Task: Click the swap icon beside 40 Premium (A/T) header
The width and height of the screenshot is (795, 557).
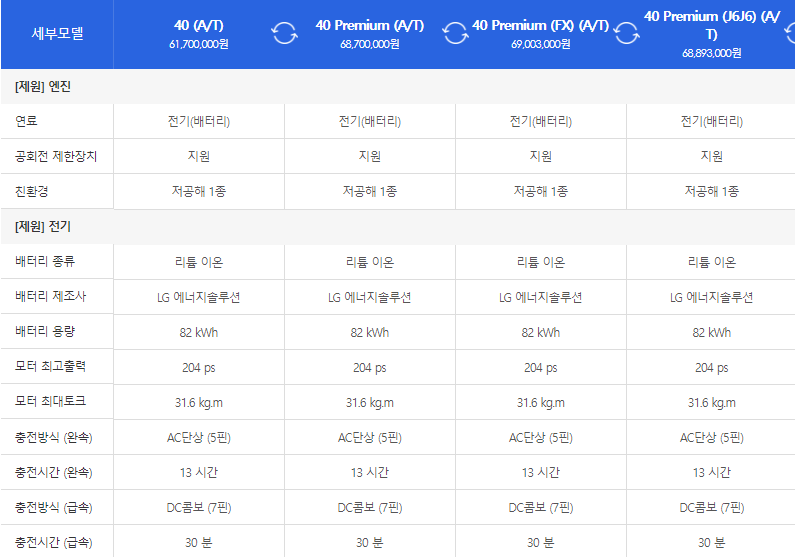Action: point(455,33)
